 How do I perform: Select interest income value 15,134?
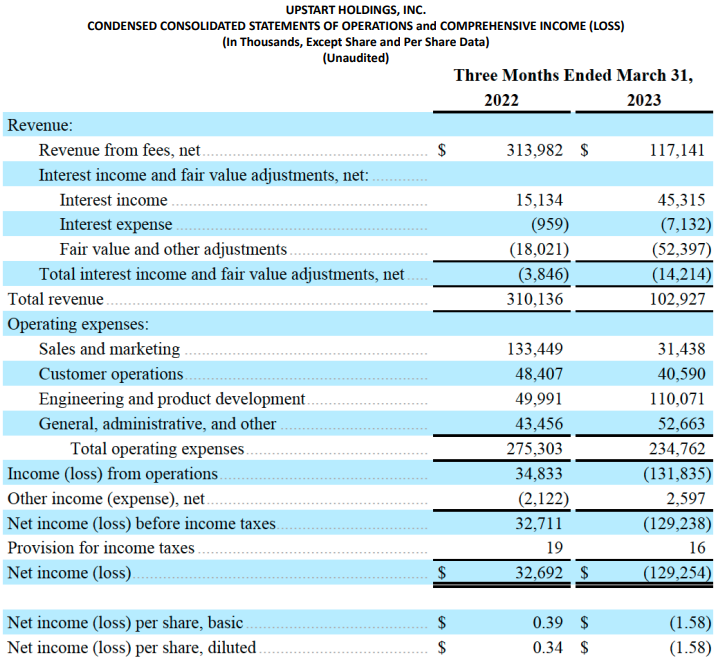(x=540, y=200)
